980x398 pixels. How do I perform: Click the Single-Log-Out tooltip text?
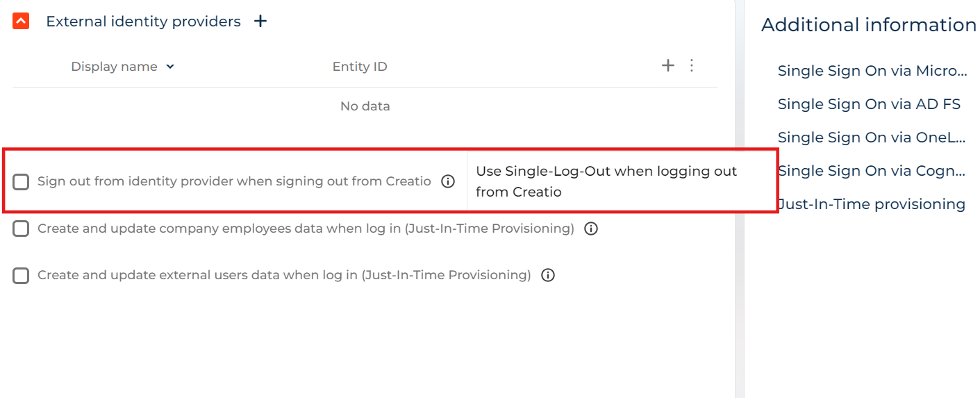606,181
